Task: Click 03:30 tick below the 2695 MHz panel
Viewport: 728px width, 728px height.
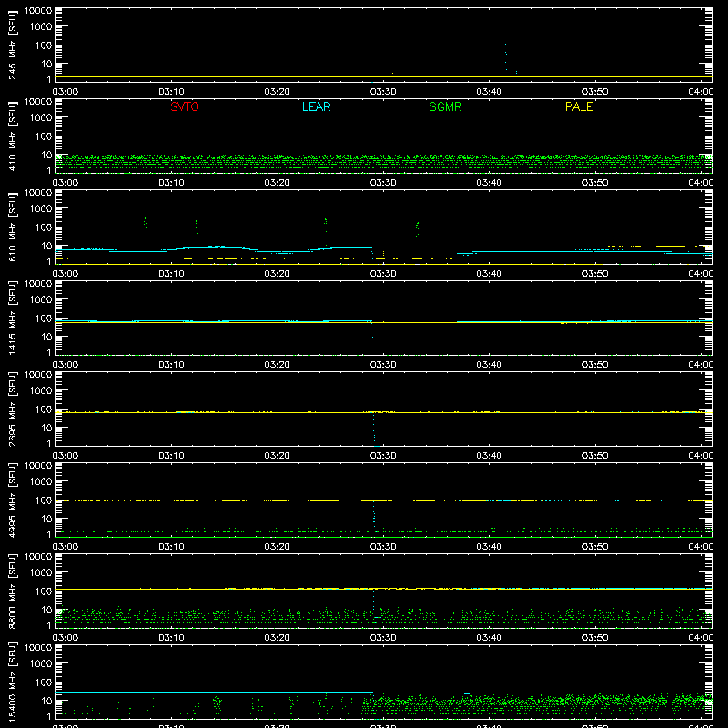Action: point(383,456)
